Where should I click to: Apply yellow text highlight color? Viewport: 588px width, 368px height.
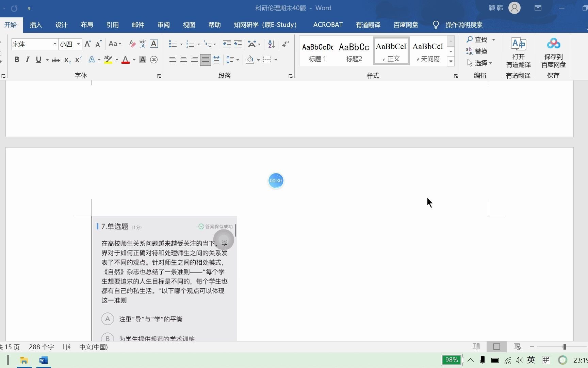(108, 60)
